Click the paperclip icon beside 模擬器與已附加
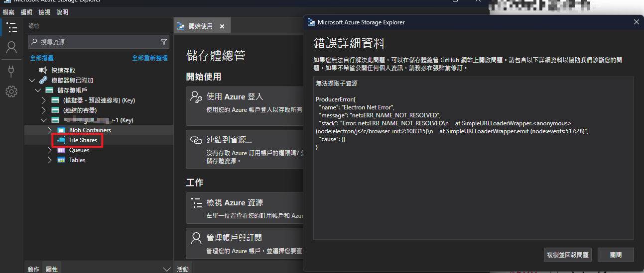 click(x=43, y=80)
